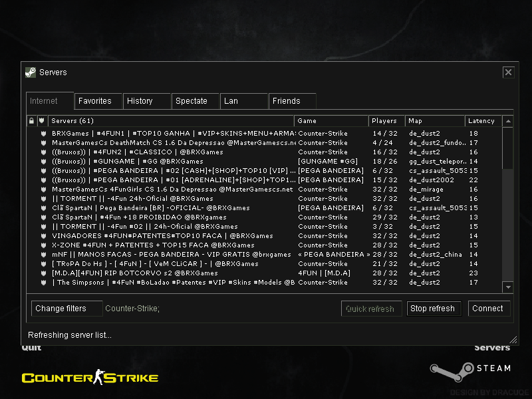Click shield icon of MasterGamesCs 4FunGirls row
The height and width of the screenshot is (399, 532).
pyautogui.click(x=43, y=190)
